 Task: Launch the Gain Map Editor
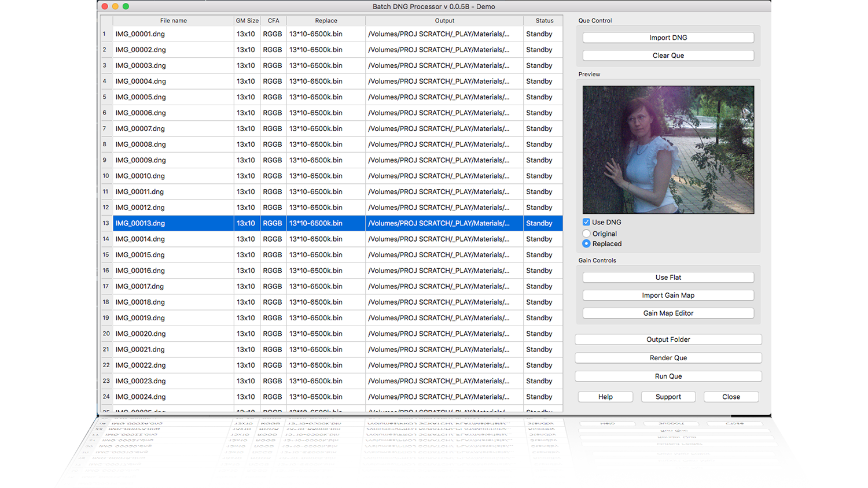point(668,313)
